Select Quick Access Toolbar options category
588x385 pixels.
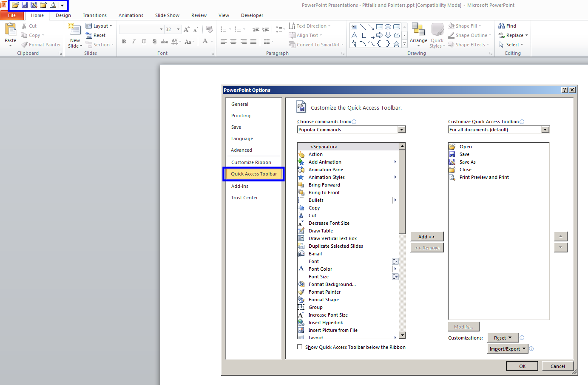[254, 174]
